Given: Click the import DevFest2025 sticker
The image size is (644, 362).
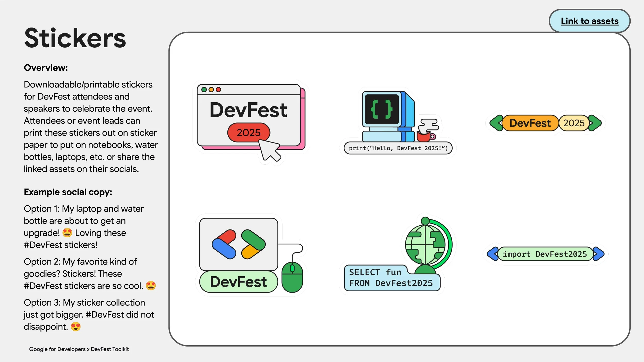Looking at the screenshot, I should (x=545, y=254).
